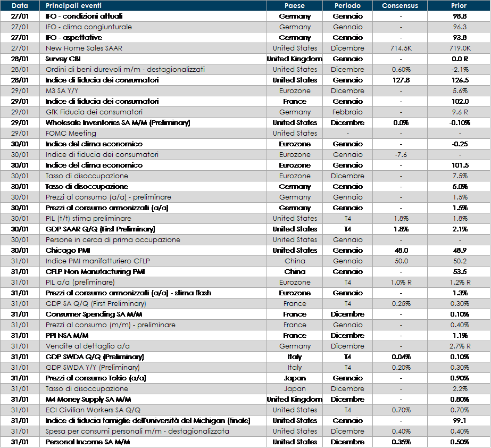
Task: Select the M3 SA Y/Y event
Action: pos(63,91)
